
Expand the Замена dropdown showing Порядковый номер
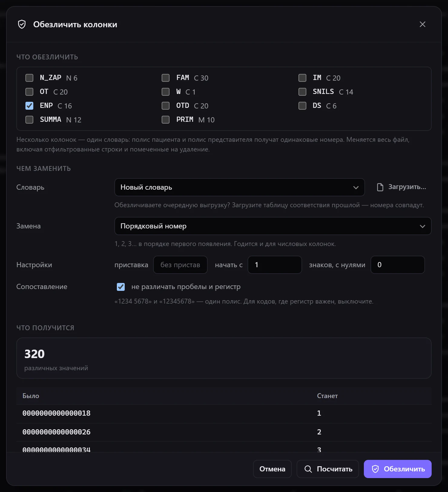coord(273,226)
